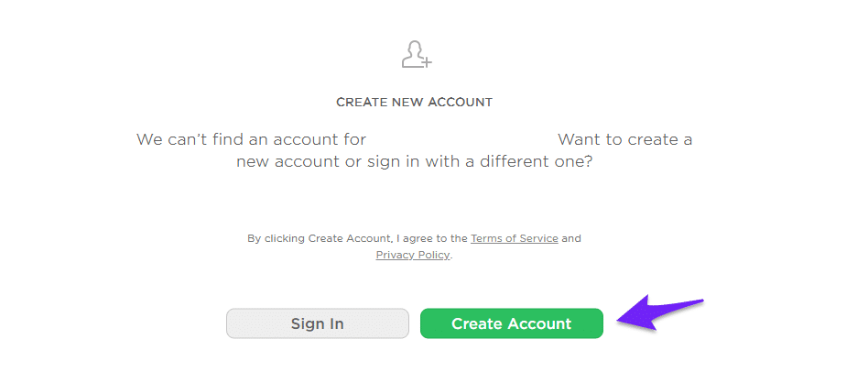Click the "We can't find an account for" text
This screenshot has width=868, height=372.
[251, 140]
